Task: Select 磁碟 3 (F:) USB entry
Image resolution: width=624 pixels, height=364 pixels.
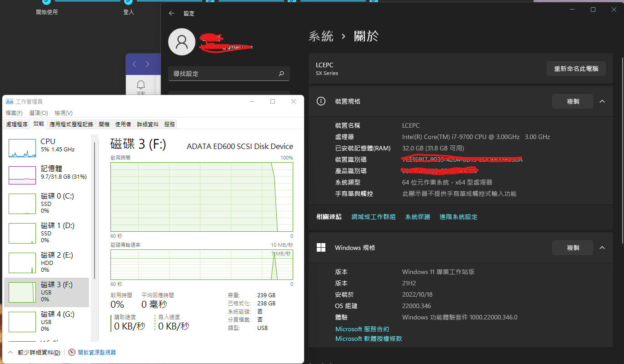Action: click(x=46, y=292)
